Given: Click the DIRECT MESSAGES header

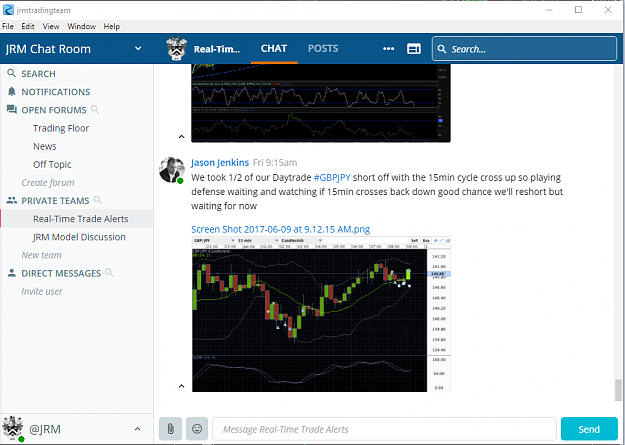Looking at the screenshot, I should tap(61, 273).
